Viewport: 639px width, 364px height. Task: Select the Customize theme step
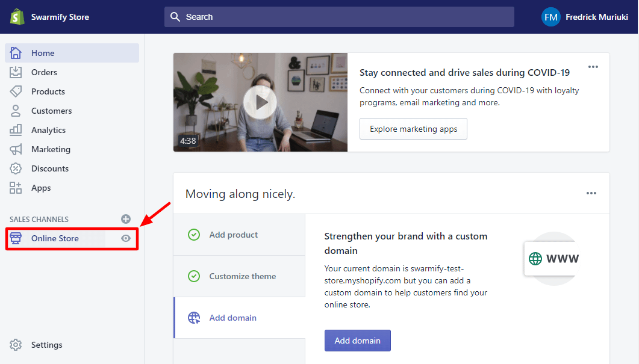239,276
